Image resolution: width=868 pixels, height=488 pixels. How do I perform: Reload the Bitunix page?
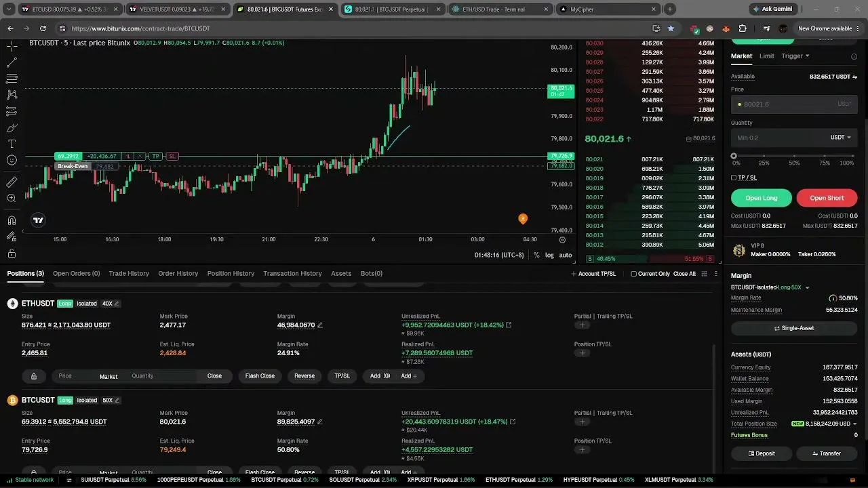click(x=43, y=28)
